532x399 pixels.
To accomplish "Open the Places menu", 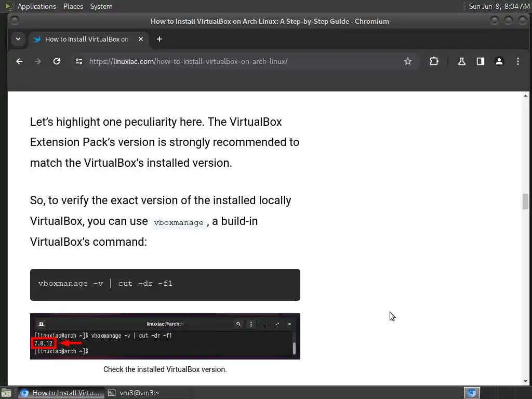I will tap(73, 6).
